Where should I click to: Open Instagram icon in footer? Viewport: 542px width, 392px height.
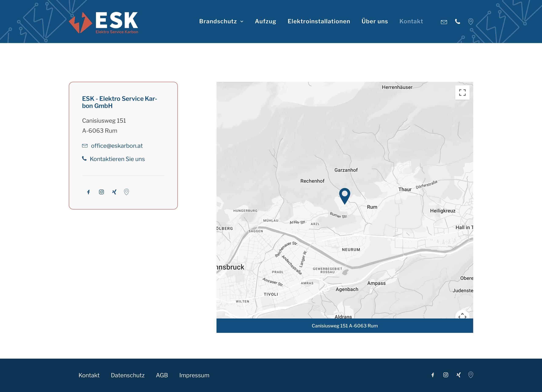(446, 375)
